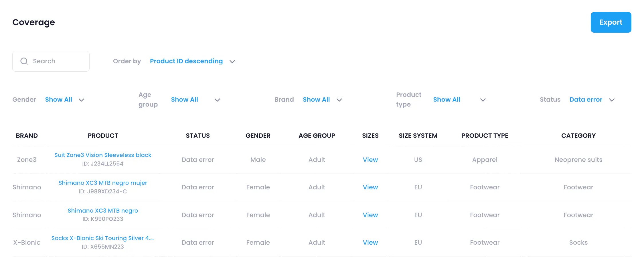
Task: Open Suit Zone3 Vision Sleeveless black product
Action: (103, 155)
